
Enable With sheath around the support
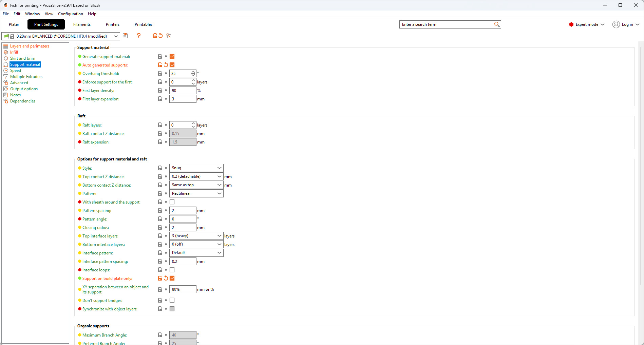click(172, 202)
